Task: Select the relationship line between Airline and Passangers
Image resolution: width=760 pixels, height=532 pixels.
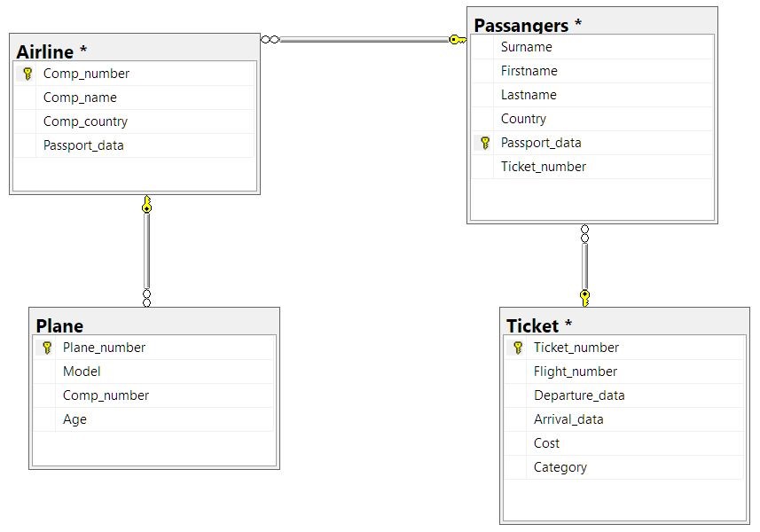Action: [x=364, y=39]
